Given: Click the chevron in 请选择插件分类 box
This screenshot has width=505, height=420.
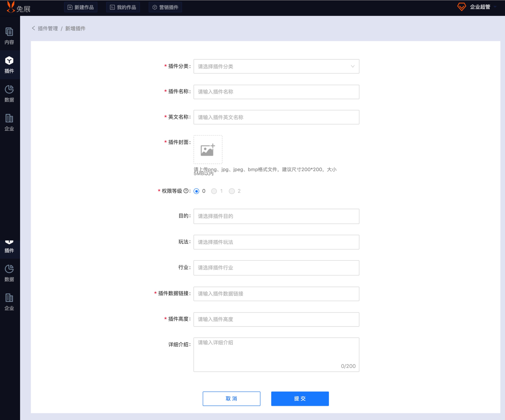Looking at the screenshot, I should [353, 66].
